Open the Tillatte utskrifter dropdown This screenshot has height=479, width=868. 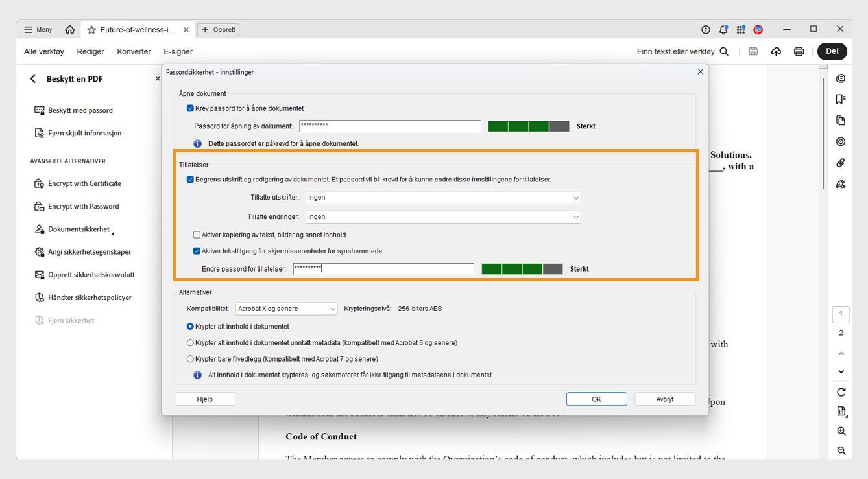443,198
